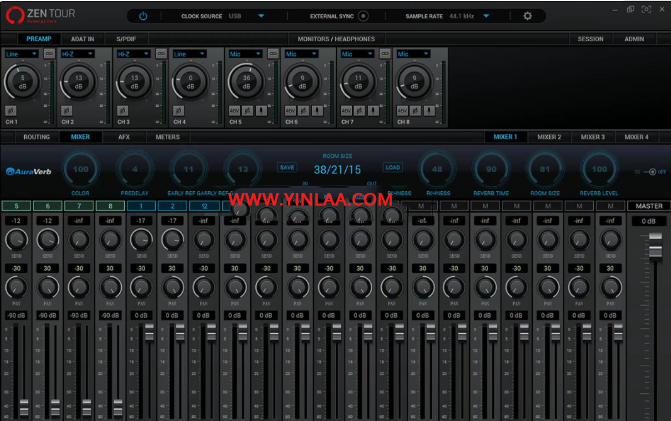Open the Routing tab
Viewport: 671px width, 421px height.
(x=36, y=137)
